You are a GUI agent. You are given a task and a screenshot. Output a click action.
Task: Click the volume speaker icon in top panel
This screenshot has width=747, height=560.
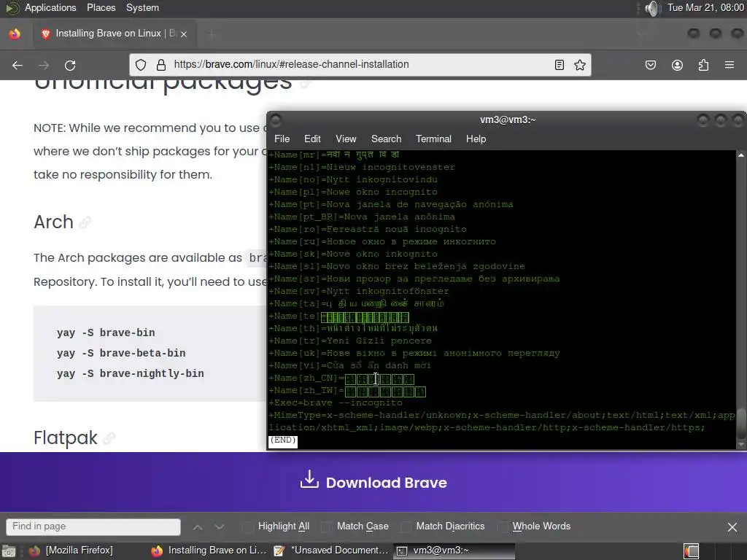click(x=651, y=8)
